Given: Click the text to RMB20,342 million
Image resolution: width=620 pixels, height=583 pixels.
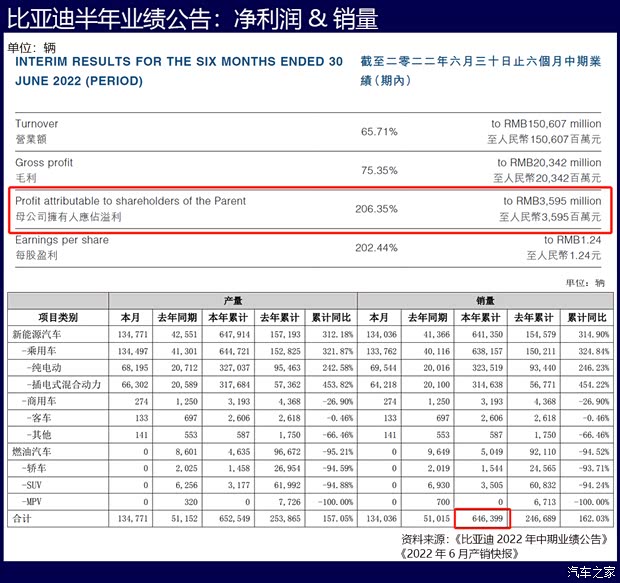Looking at the screenshot, I should point(549,163).
